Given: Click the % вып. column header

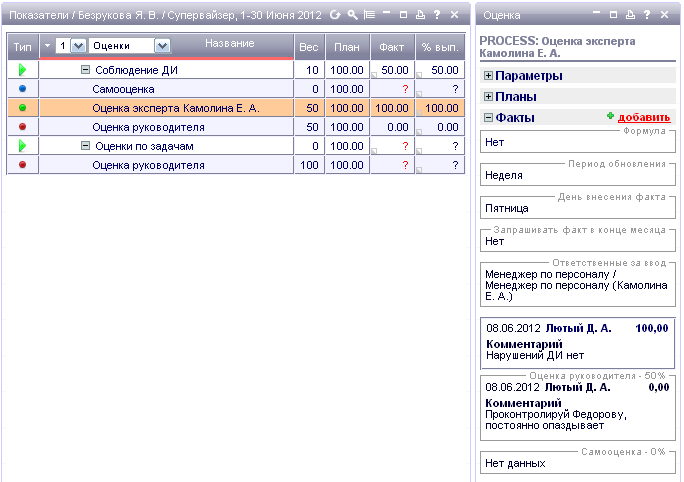Looking at the screenshot, I should 440,47.
